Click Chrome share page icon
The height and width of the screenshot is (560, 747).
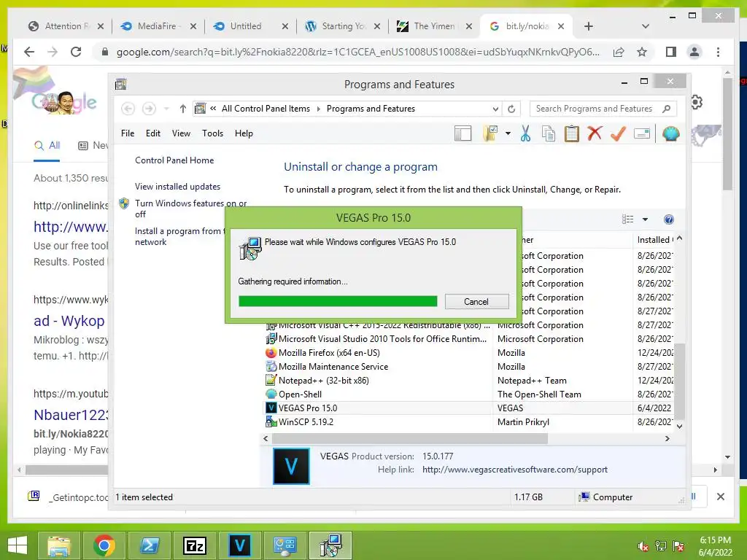pos(619,52)
